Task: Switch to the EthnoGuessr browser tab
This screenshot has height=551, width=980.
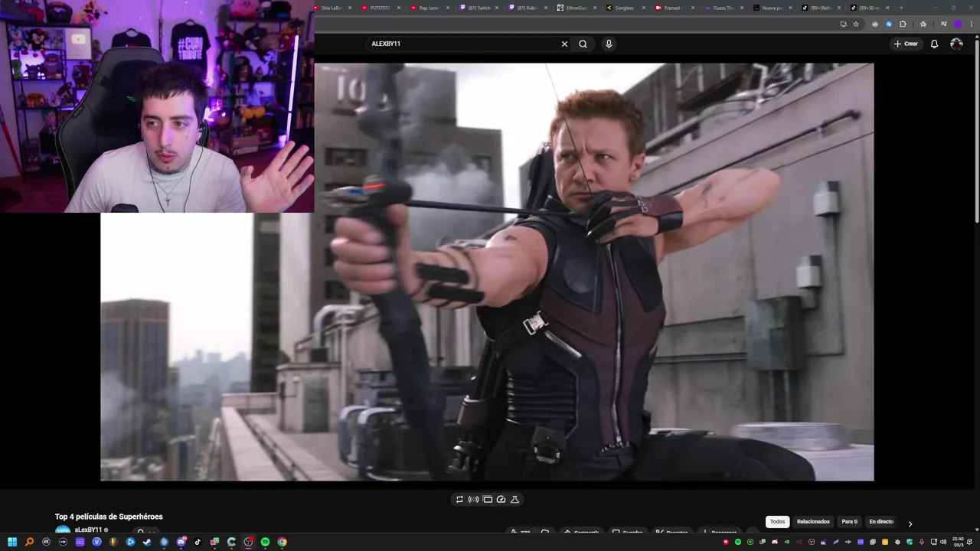Action: tap(576, 8)
